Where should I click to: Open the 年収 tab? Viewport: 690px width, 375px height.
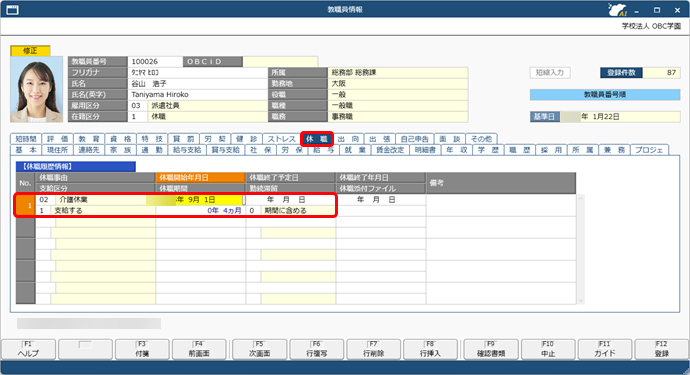point(456,150)
